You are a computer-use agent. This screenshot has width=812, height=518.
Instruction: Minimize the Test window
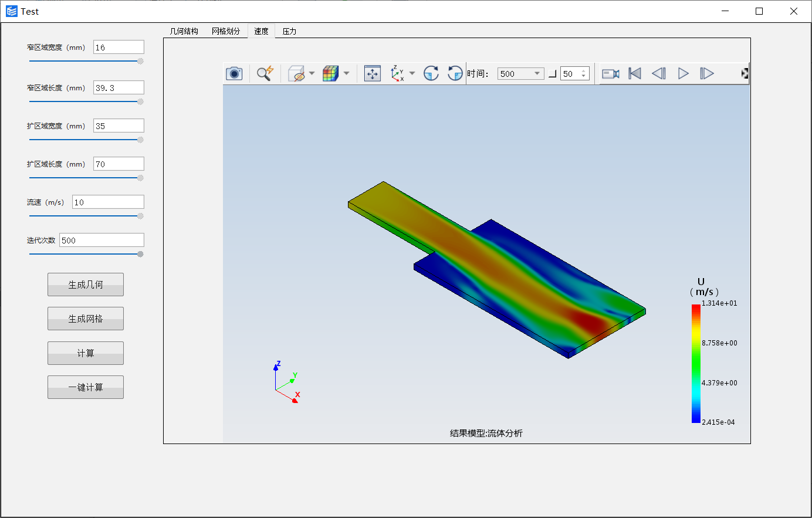pos(725,11)
